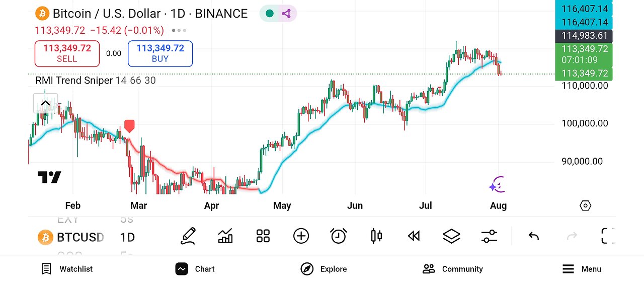Open the Explore tab
This screenshot has width=644, height=283.
point(325,269)
